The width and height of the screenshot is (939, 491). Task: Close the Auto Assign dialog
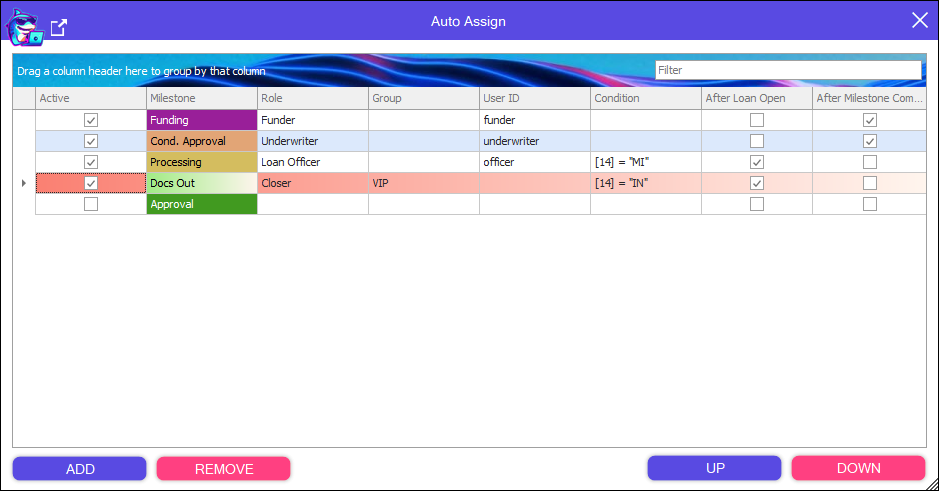[x=919, y=21]
